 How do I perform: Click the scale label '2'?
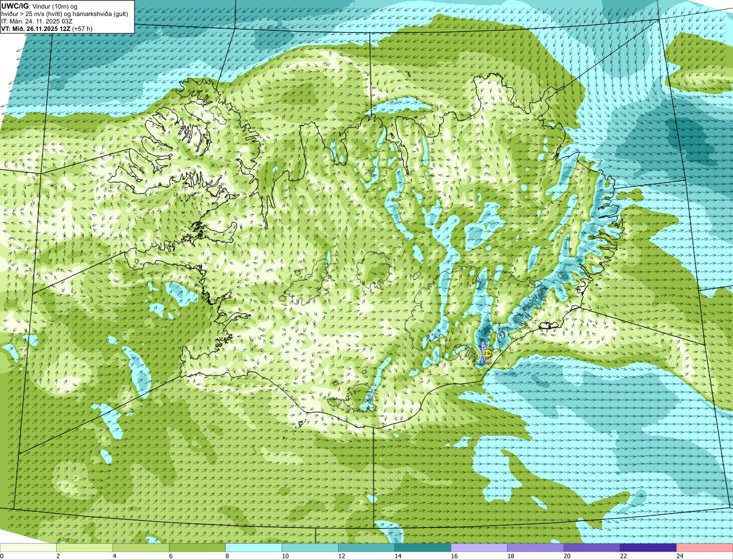pyautogui.click(x=58, y=556)
